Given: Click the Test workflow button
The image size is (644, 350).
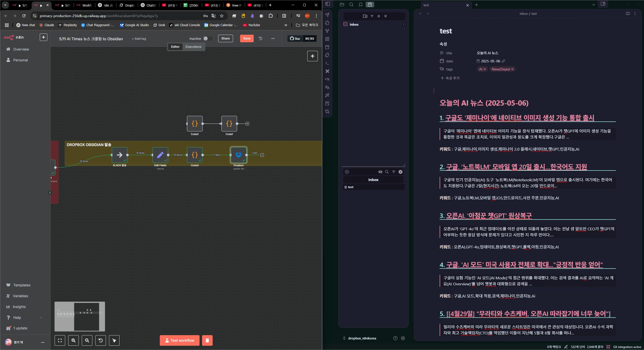Looking at the screenshot, I should (x=179, y=340).
